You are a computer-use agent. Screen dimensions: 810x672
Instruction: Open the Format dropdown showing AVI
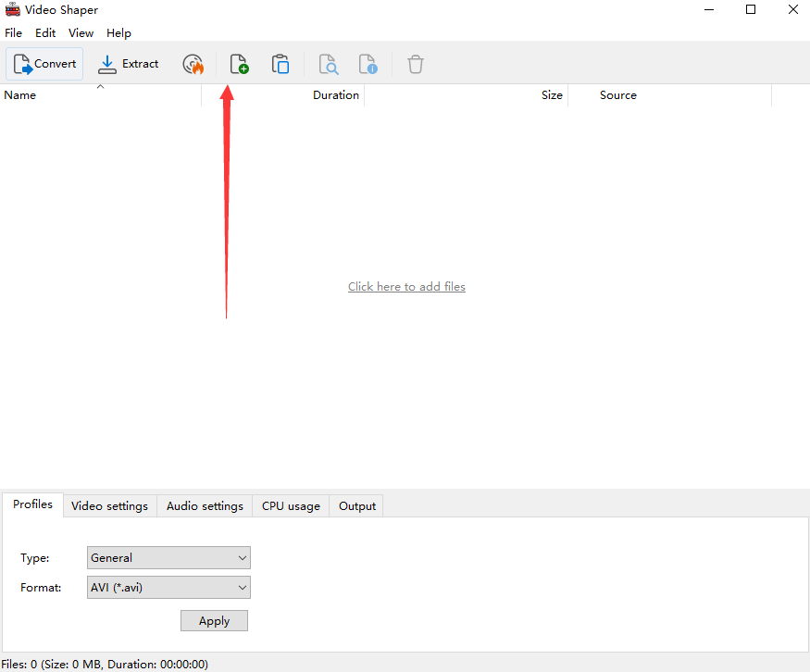pyautogui.click(x=168, y=587)
